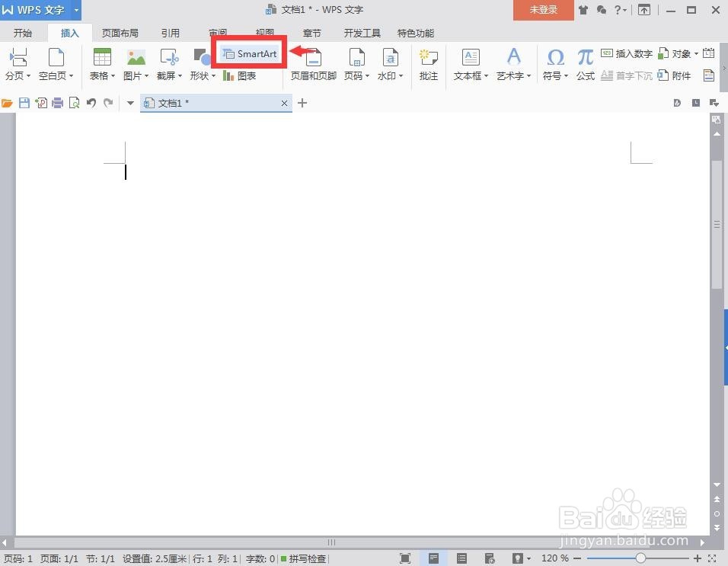The width and height of the screenshot is (728, 566).
Task: Open print preview icon
Action: coord(74,103)
